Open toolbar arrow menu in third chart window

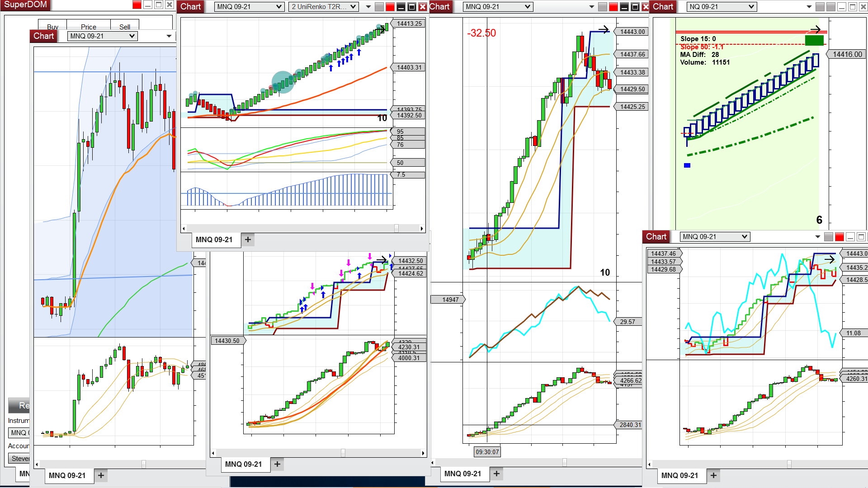click(592, 7)
